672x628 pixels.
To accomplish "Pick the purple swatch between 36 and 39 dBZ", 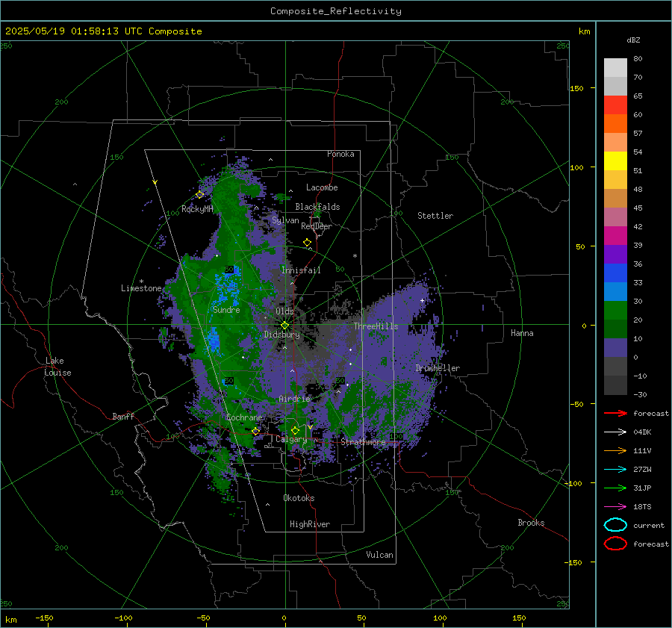I will click(615, 254).
